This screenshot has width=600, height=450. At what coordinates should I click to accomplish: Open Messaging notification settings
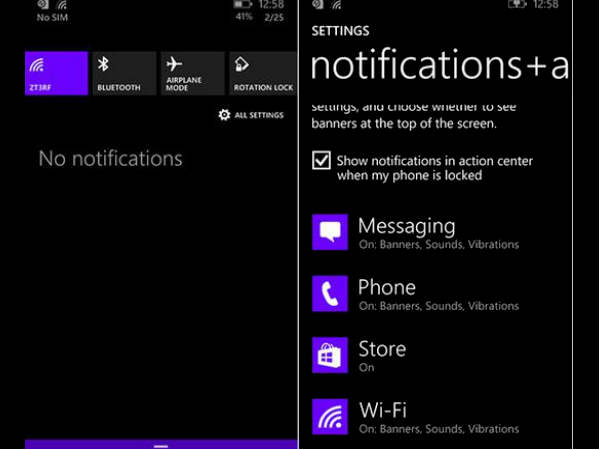coord(438,233)
